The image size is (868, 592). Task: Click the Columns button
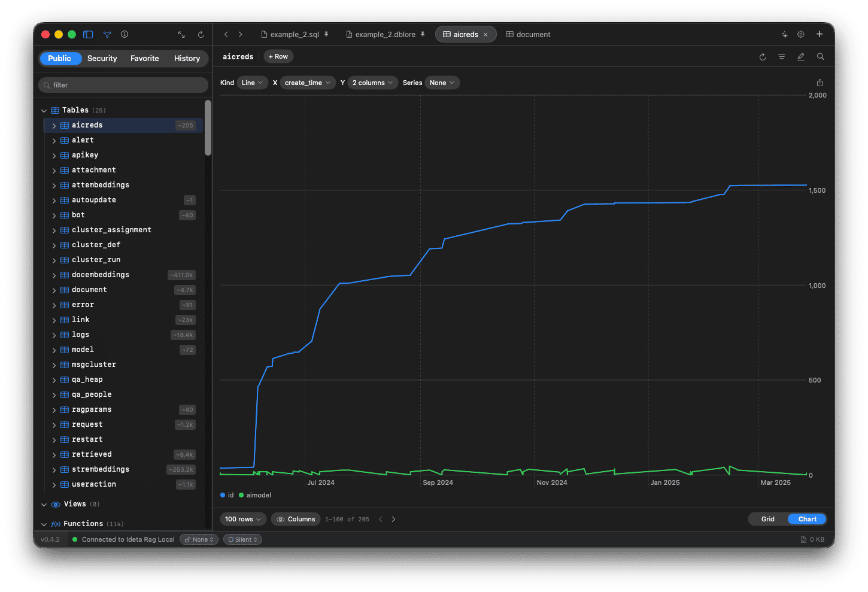click(x=296, y=519)
